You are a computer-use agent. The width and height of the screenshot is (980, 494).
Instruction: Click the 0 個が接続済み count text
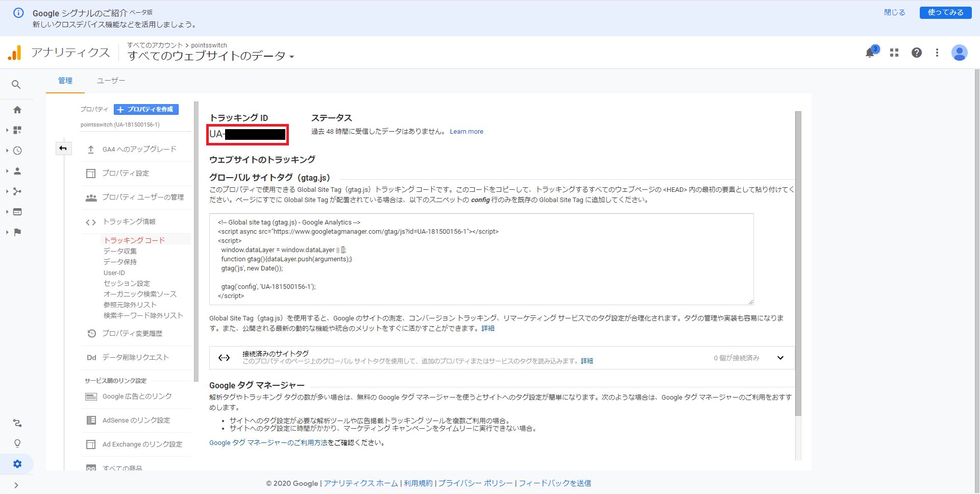[x=737, y=358]
